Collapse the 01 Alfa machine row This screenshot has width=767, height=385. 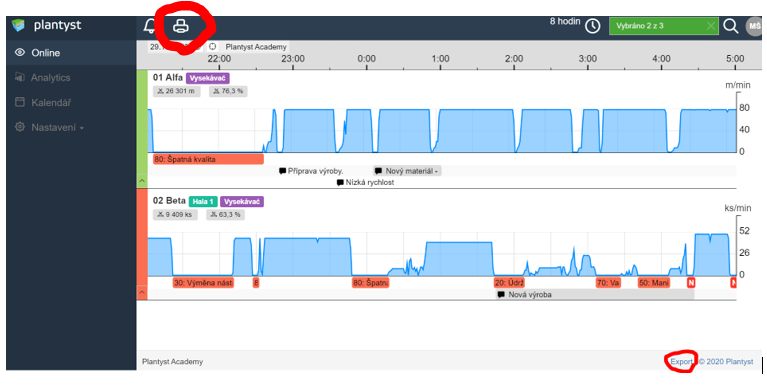click(141, 181)
